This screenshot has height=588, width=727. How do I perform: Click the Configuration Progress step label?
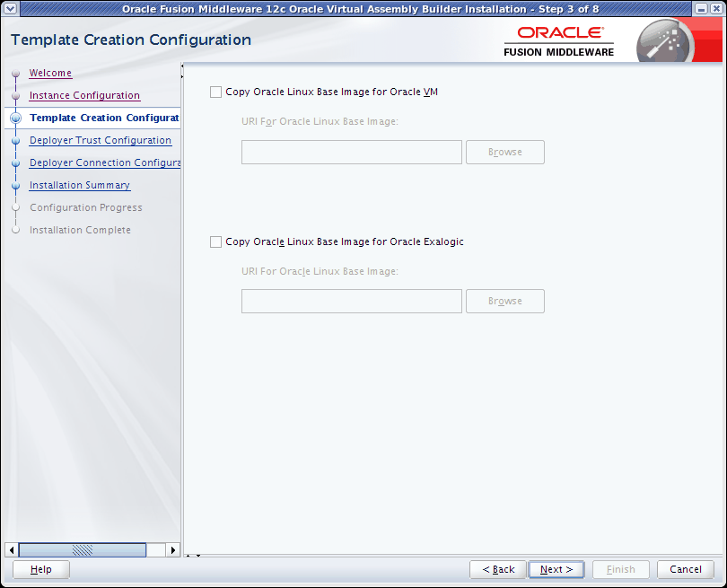point(86,207)
